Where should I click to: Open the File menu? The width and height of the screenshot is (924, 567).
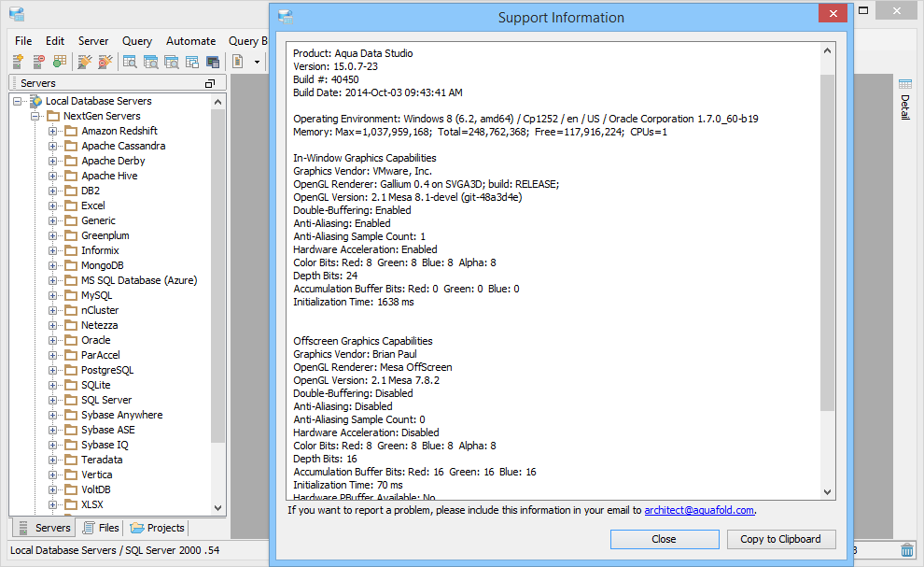tap(23, 41)
